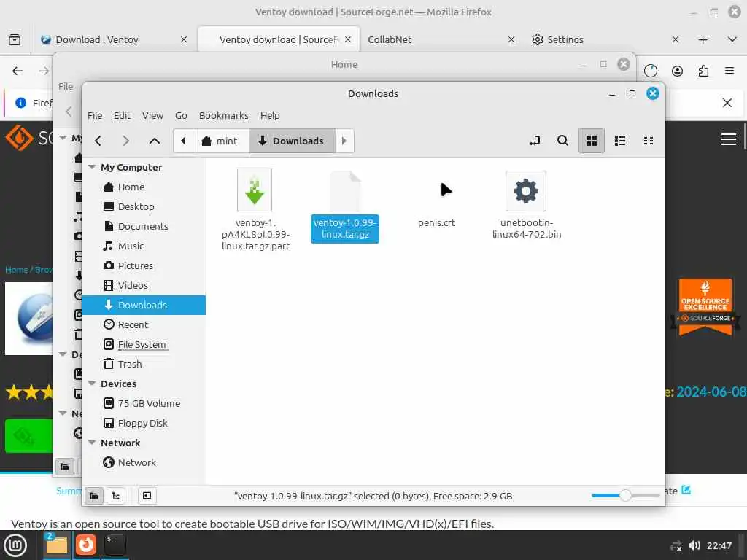The image size is (747, 560).
Task: Open File System in the sidebar
Action: (x=144, y=344)
